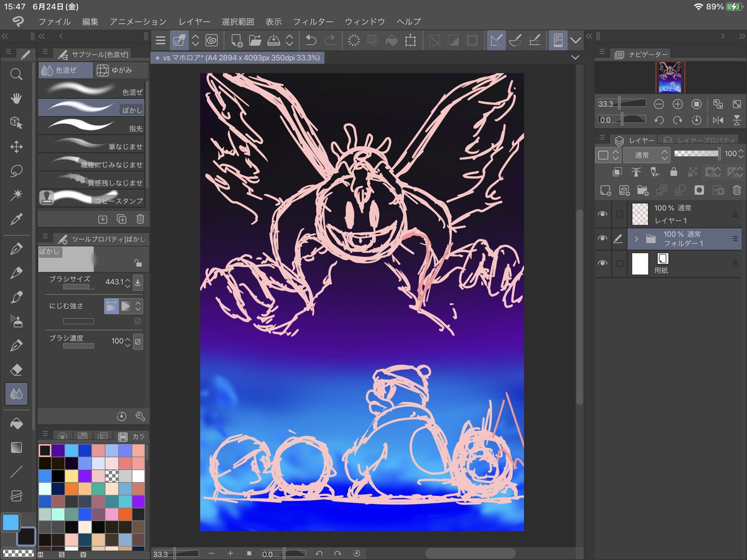
Task: Click the にじむ強さ mode stepper arrows
Action: click(138, 306)
